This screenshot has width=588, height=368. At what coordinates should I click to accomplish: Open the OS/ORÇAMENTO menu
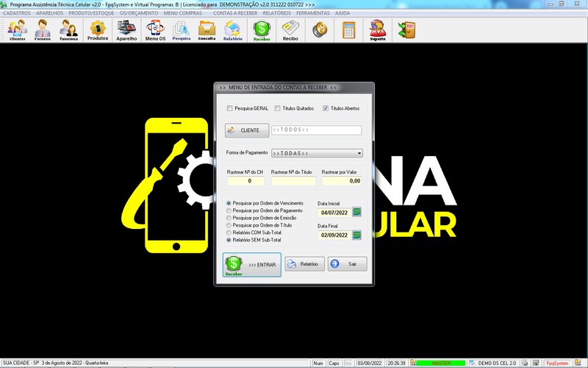(x=139, y=13)
